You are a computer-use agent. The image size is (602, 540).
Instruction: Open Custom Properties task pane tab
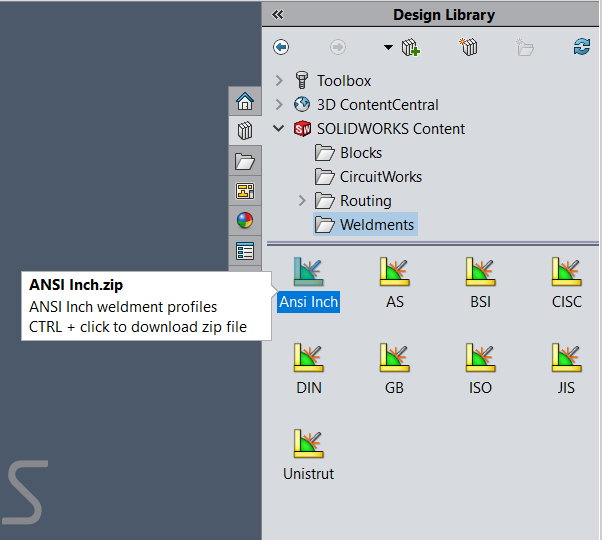point(245,251)
